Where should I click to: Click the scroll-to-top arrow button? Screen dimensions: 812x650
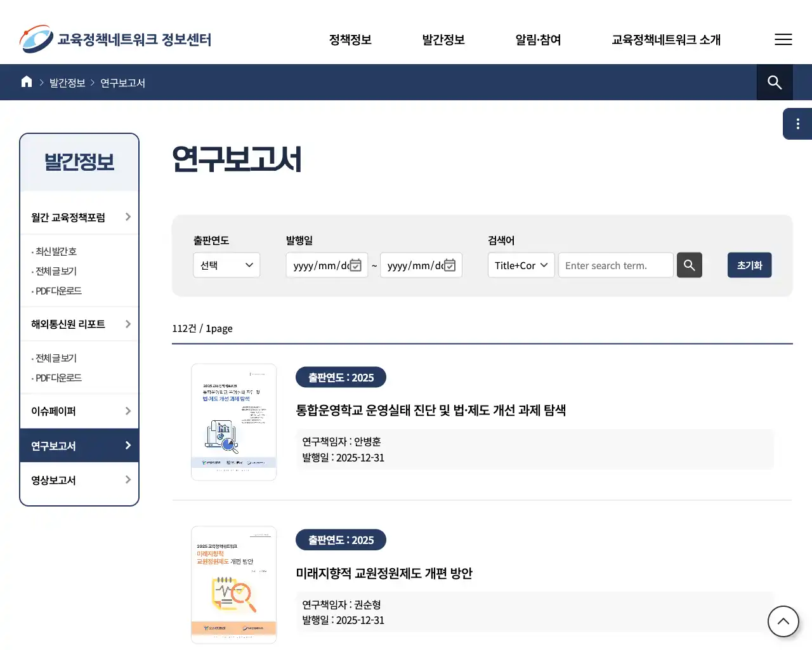783,621
